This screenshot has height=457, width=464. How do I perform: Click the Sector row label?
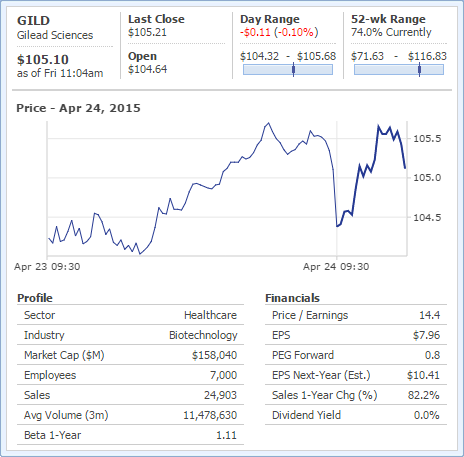click(x=40, y=315)
